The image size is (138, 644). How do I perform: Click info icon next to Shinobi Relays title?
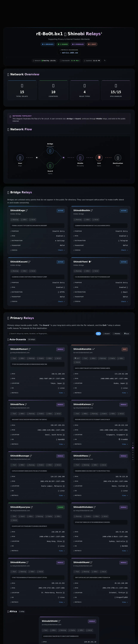point(101,33)
